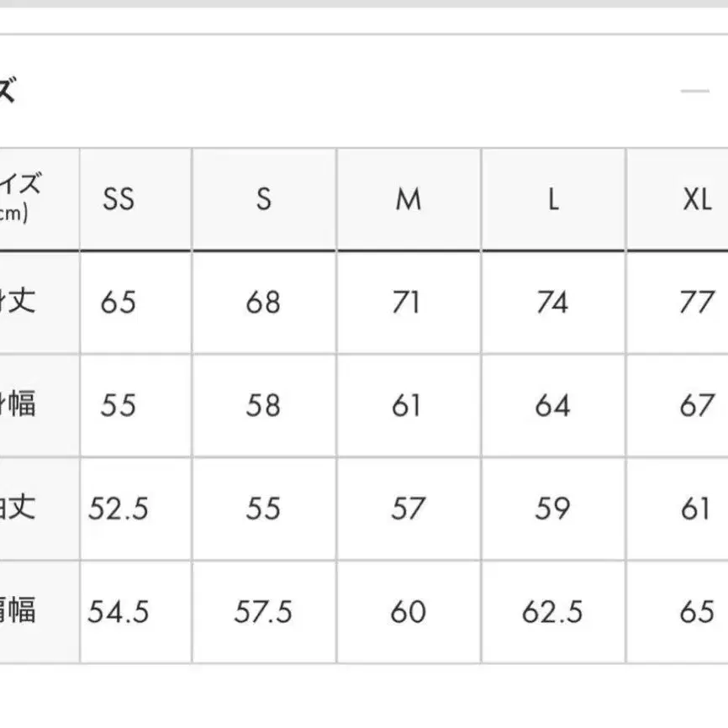Select the value 52.5 in the SS column
The image size is (728, 728).
[x=119, y=509]
